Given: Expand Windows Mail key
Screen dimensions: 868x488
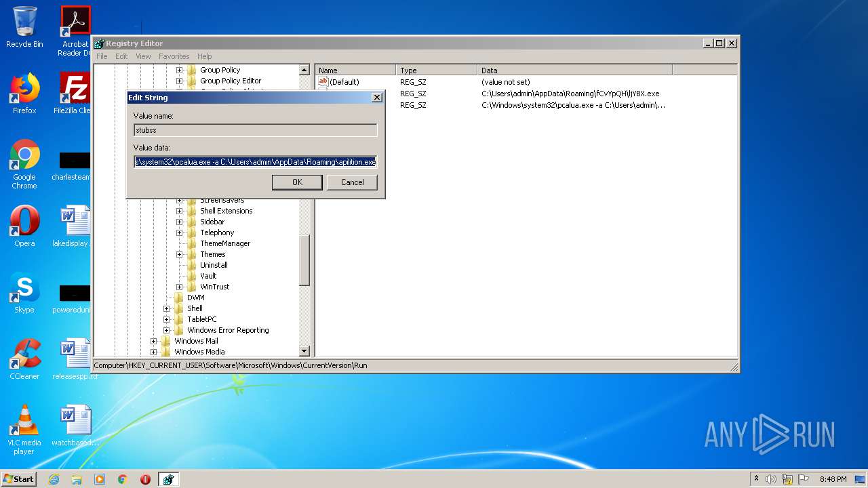Looking at the screenshot, I should pos(154,341).
